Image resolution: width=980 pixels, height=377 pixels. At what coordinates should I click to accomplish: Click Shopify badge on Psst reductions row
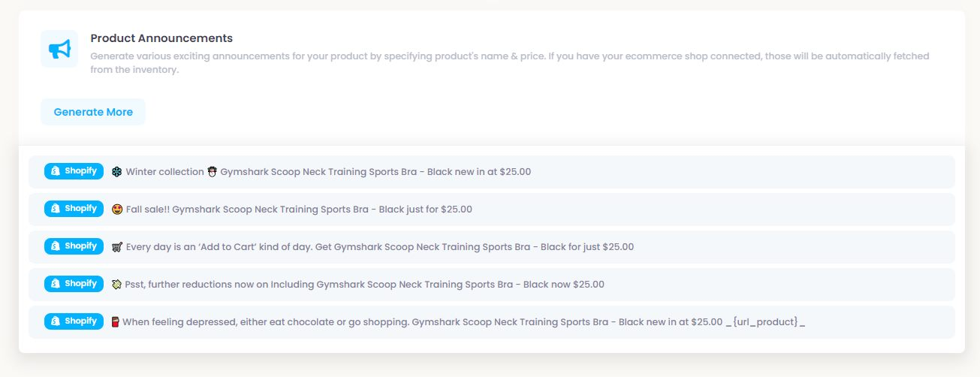pyautogui.click(x=74, y=284)
